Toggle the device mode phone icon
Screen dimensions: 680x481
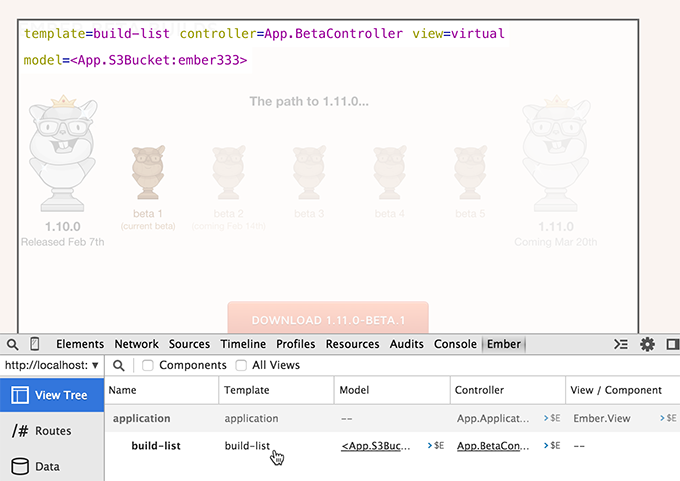(x=35, y=344)
